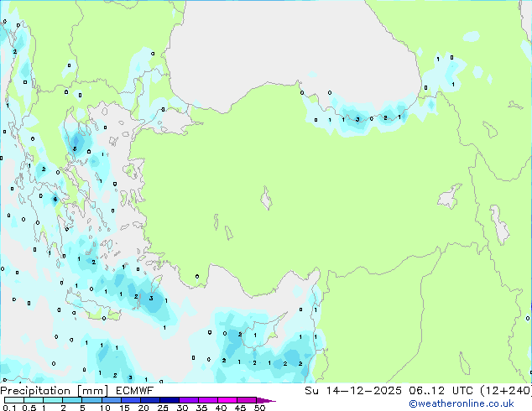The image size is (532, 411).
Task: Click the '[mm]' unit label in the title
Action: (93, 391)
